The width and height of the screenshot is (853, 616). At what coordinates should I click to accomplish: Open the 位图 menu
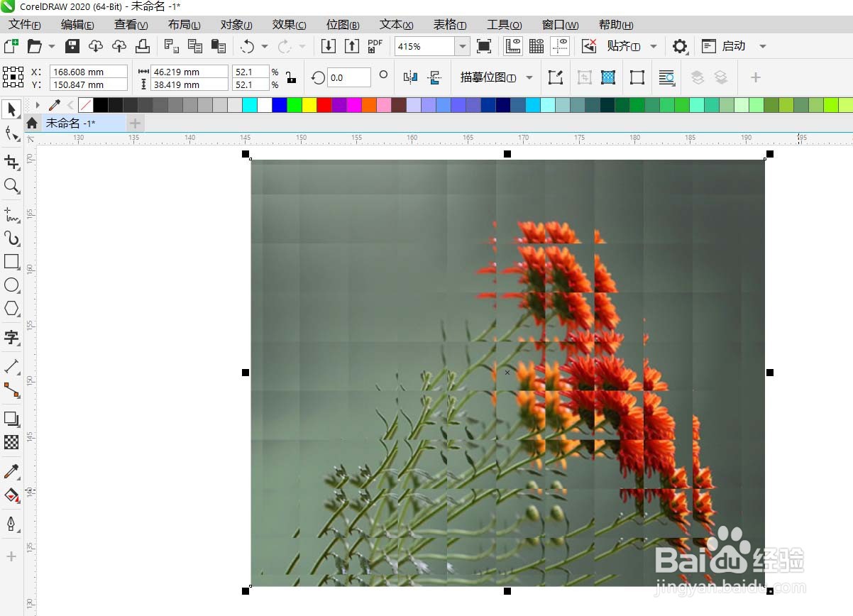(343, 25)
